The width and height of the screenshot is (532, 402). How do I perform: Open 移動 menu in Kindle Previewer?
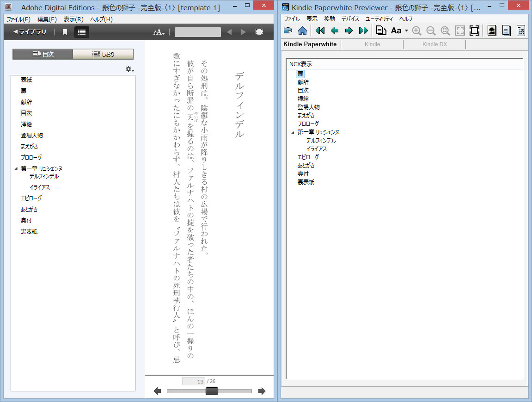click(330, 19)
